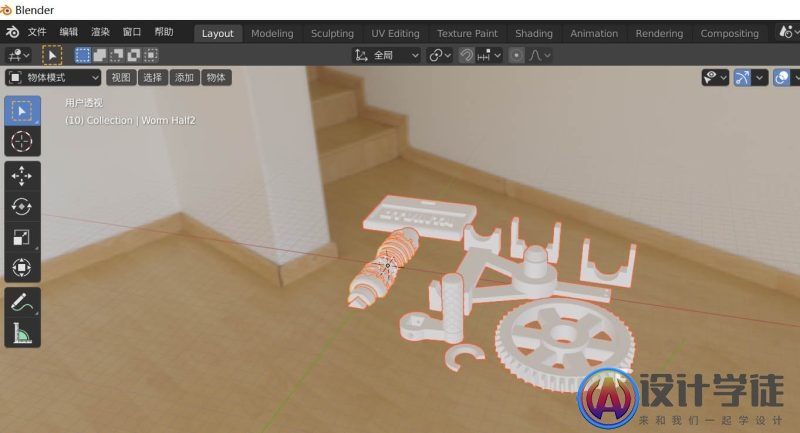Set selection mode to extend
800x433 pixels.
pos(99,55)
